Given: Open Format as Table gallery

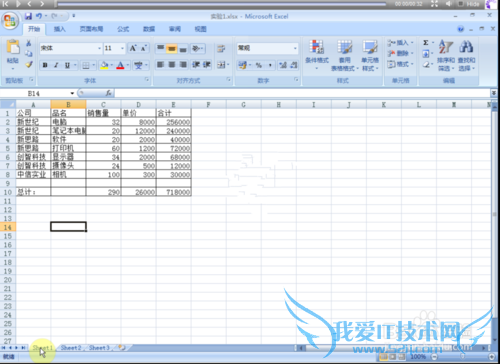Looking at the screenshot, I should coord(345,55).
